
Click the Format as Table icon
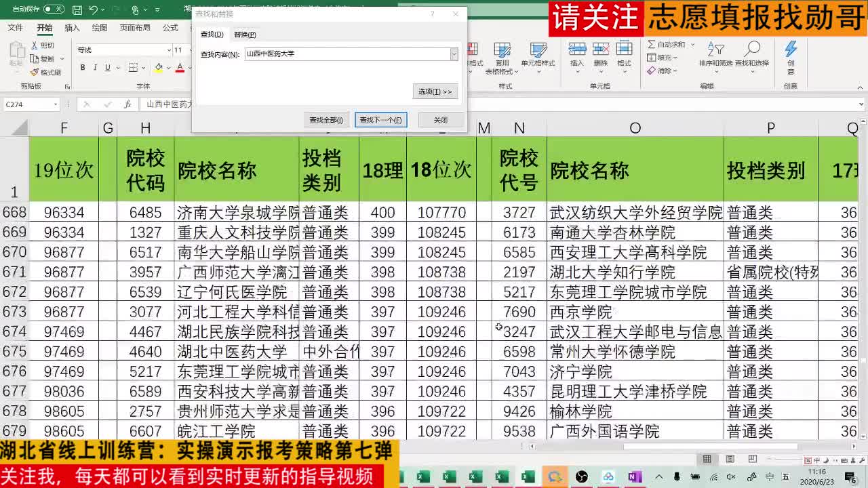coord(502,50)
